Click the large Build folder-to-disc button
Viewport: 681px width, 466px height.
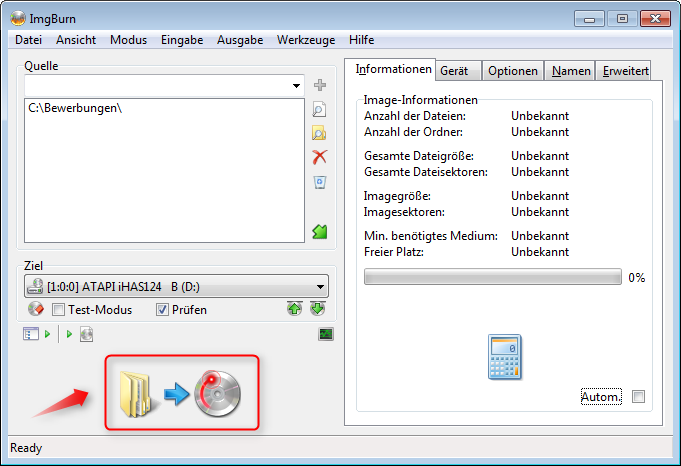pos(181,393)
